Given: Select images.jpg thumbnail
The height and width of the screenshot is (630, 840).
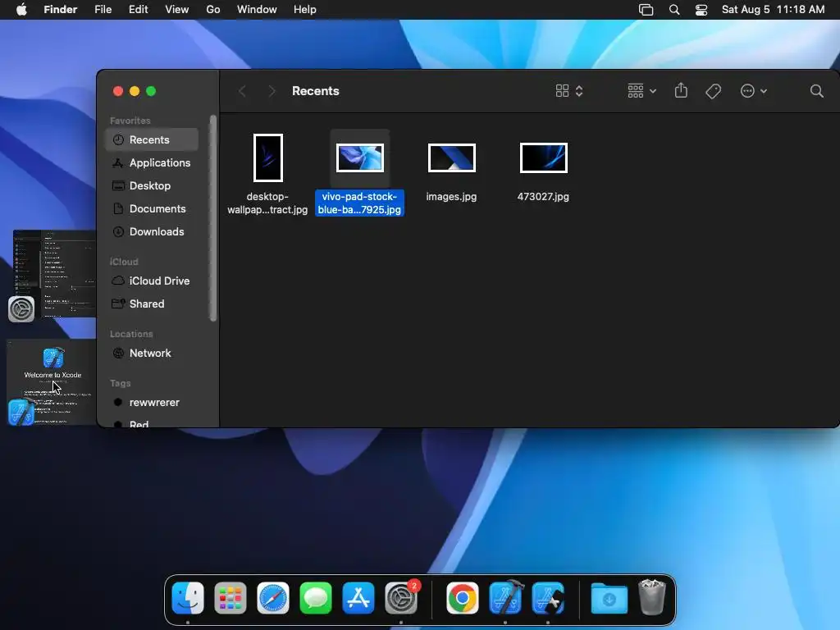Looking at the screenshot, I should pos(452,158).
